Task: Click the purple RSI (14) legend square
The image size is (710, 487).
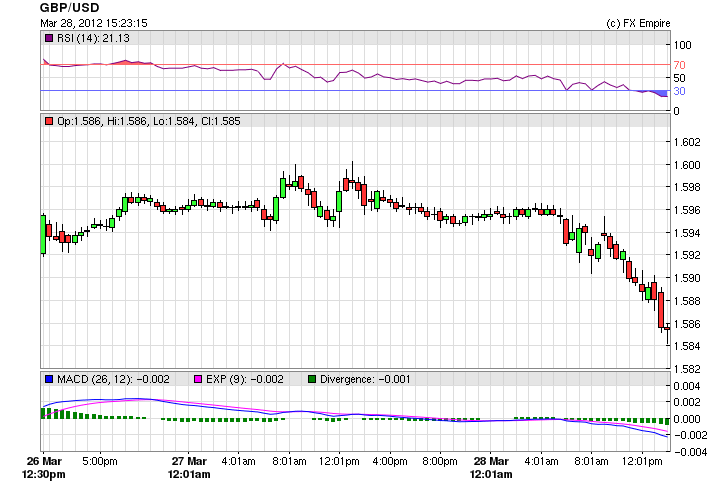Action: point(47,38)
